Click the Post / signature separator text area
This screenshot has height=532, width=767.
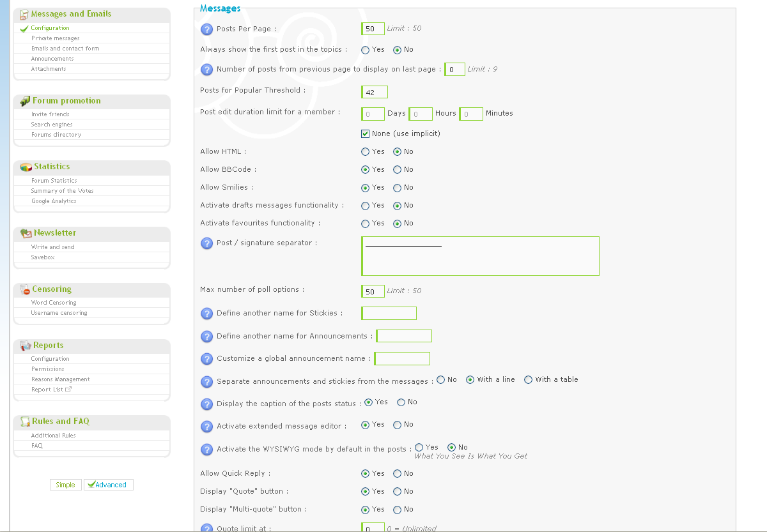[481, 256]
